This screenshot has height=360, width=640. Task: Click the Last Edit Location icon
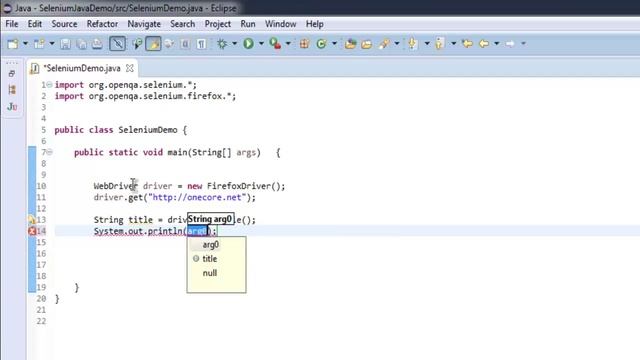click(467, 44)
